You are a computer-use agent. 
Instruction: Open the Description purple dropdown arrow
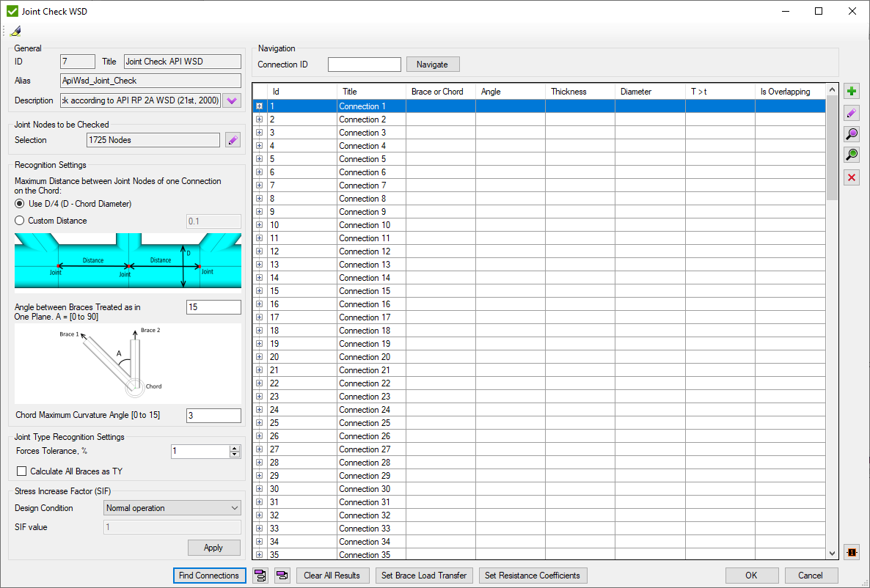coord(233,100)
